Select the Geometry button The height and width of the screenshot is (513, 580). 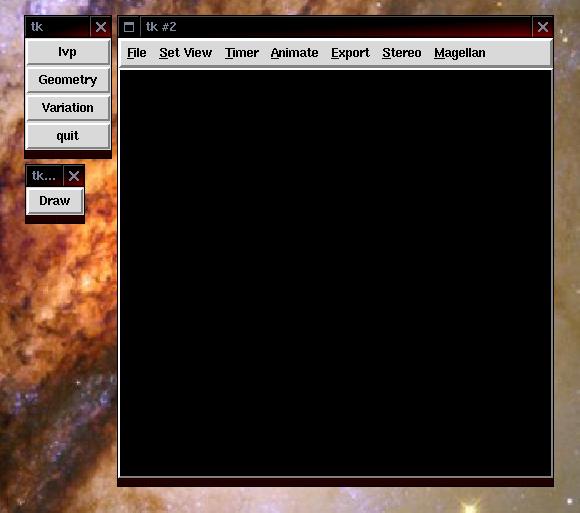[x=68, y=80]
